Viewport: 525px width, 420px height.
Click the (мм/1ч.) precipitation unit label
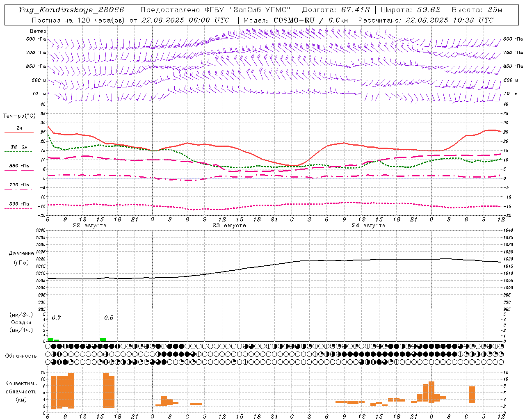21,330
